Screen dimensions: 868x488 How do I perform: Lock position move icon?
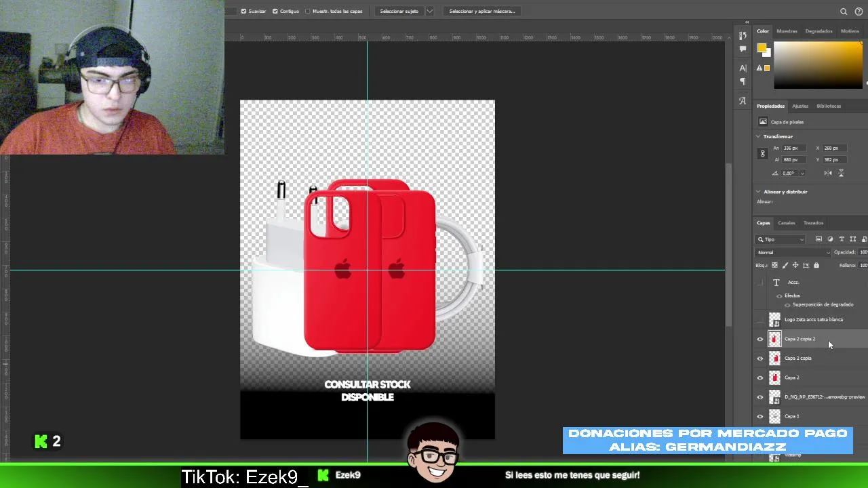pyautogui.click(x=795, y=265)
